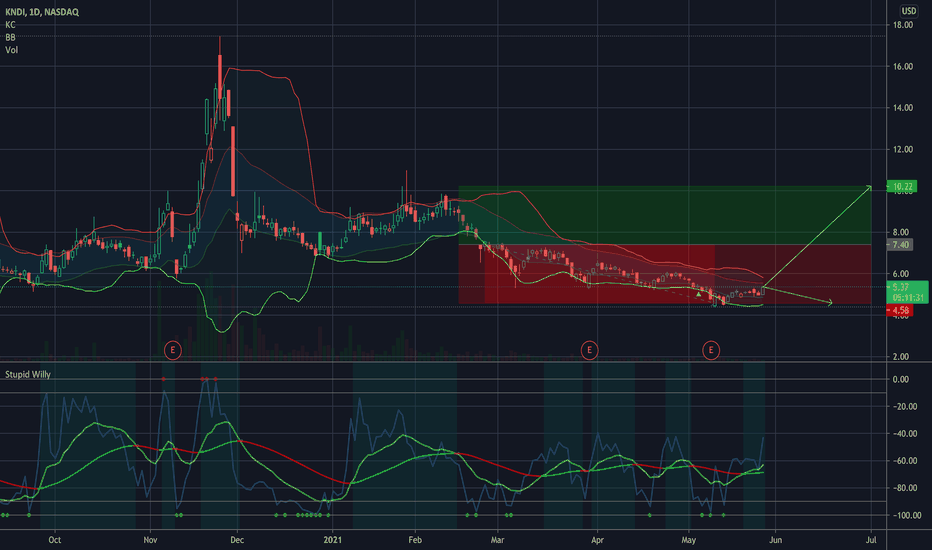Select the Vol indicator label
This screenshot has width=932, height=550.
[11, 50]
